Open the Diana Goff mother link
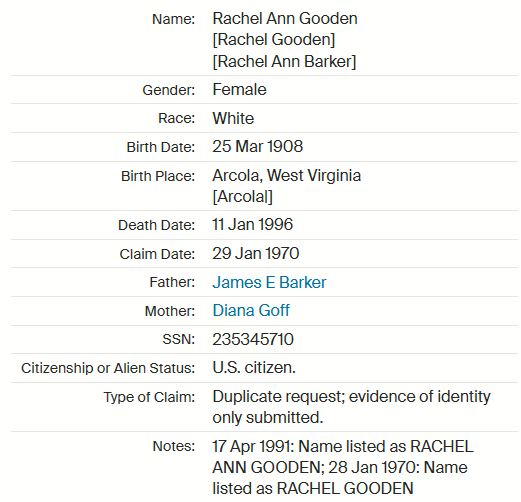 (251, 310)
